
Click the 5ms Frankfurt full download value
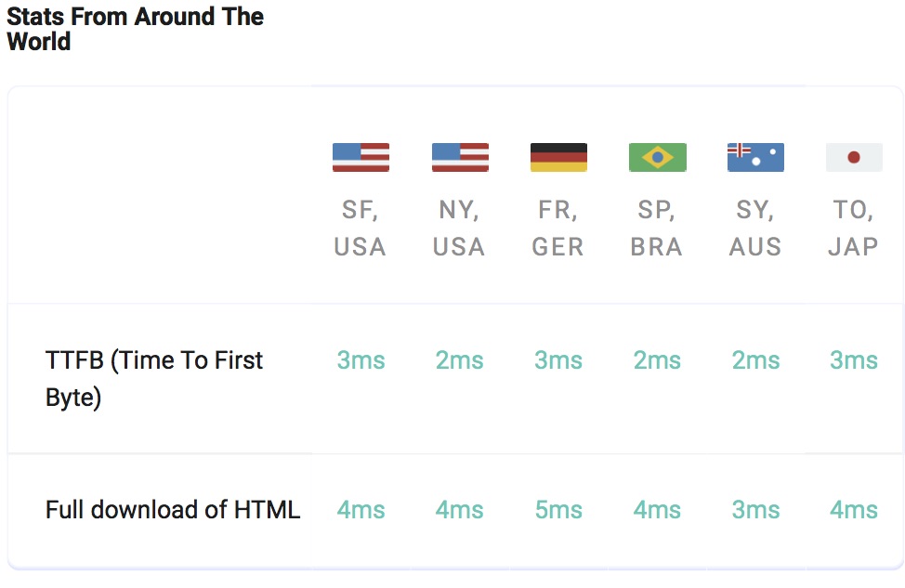[x=558, y=510]
